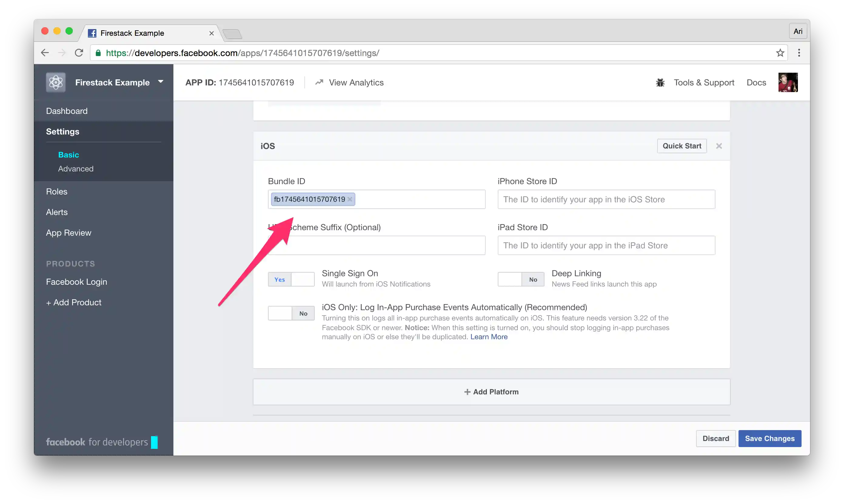This screenshot has width=844, height=504.
Task: Open Advanced settings
Action: tap(75, 169)
